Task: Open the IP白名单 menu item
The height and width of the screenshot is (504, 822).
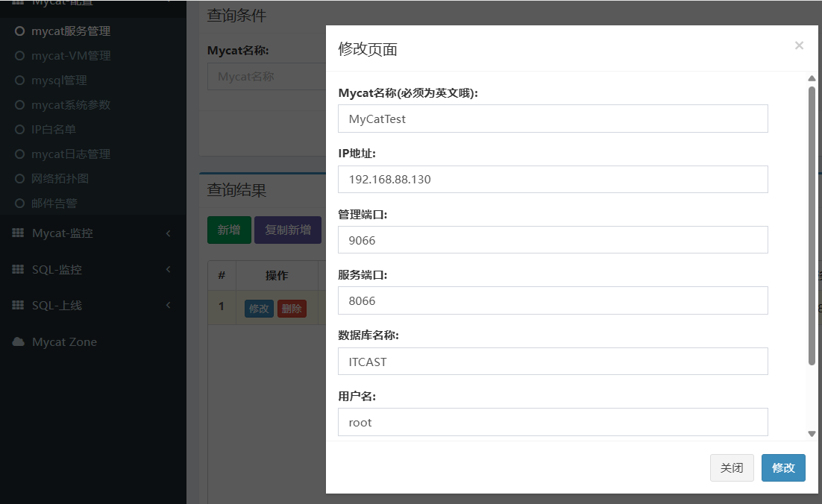Action: click(54, 130)
